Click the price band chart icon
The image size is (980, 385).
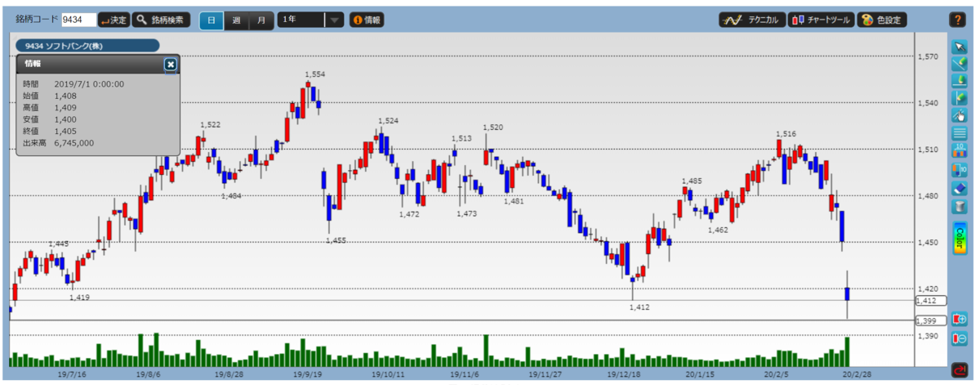click(959, 151)
